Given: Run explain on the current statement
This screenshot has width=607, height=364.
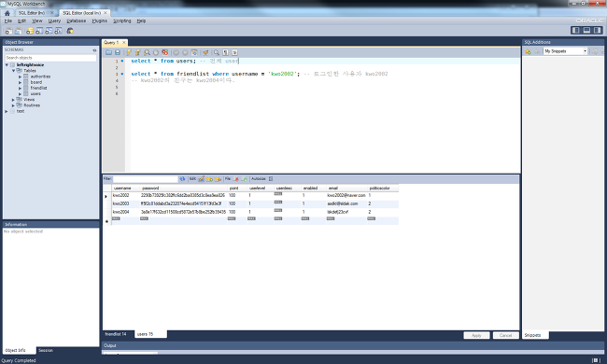Looking at the screenshot, I should click(147, 52).
